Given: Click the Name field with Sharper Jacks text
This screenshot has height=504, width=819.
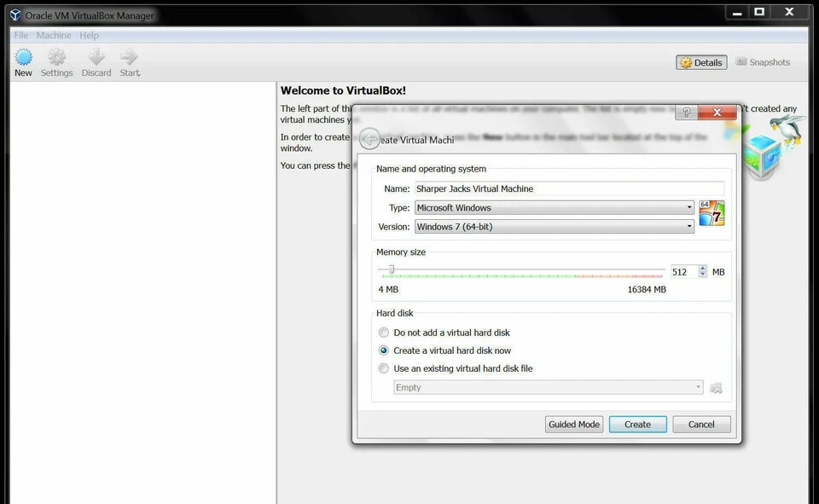Looking at the screenshot, I should [x=569, y=188].
